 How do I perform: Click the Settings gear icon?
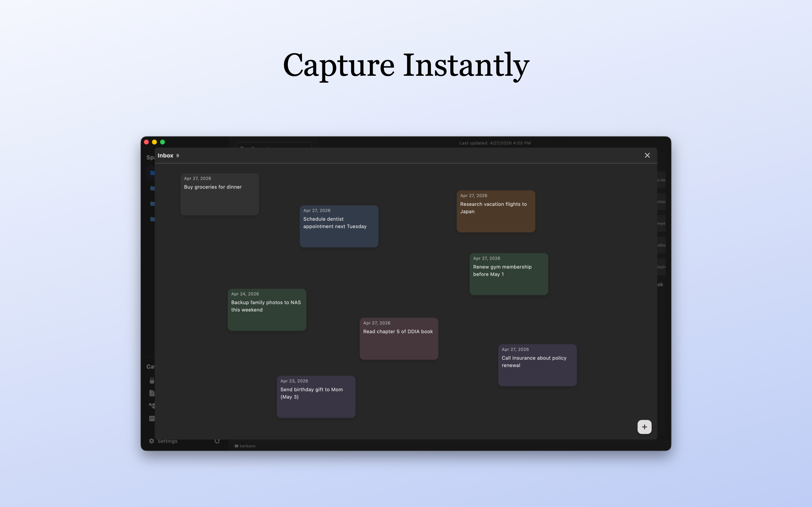point(152,441)
